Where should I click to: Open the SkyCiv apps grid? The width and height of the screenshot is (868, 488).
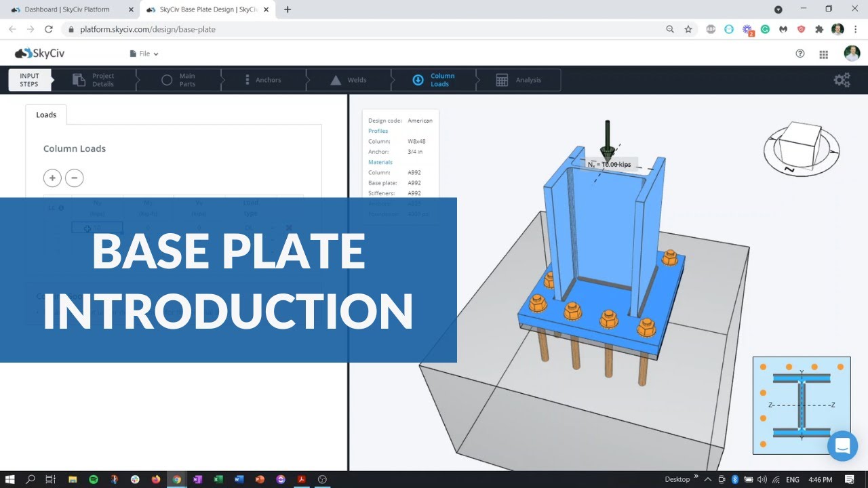[824, 54]
